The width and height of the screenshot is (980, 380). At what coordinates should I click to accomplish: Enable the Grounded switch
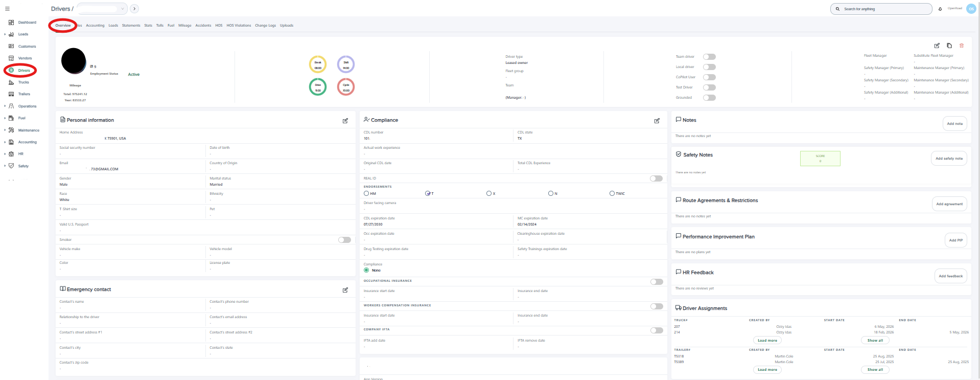click(709, 98)
